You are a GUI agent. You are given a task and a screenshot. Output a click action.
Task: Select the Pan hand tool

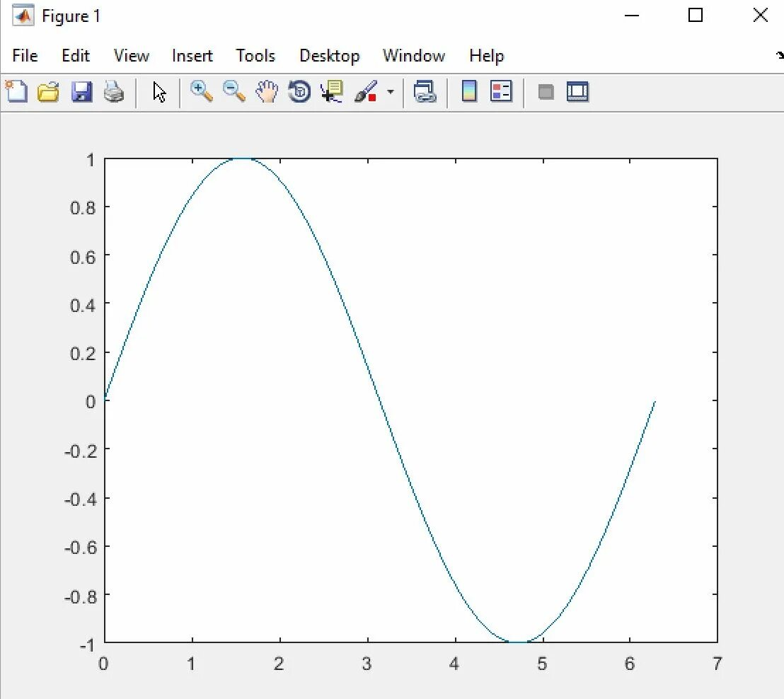pyautogui.click(x=267, y=92)
